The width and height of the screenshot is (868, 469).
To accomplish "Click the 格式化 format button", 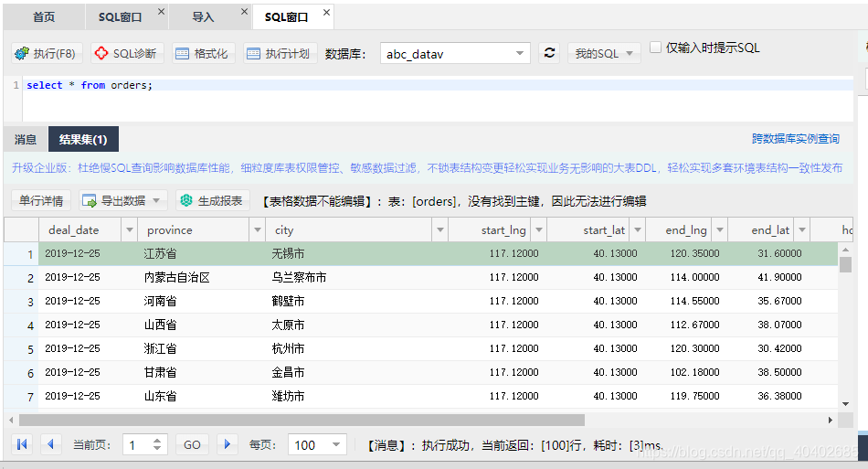I will (x=203, y=54).
